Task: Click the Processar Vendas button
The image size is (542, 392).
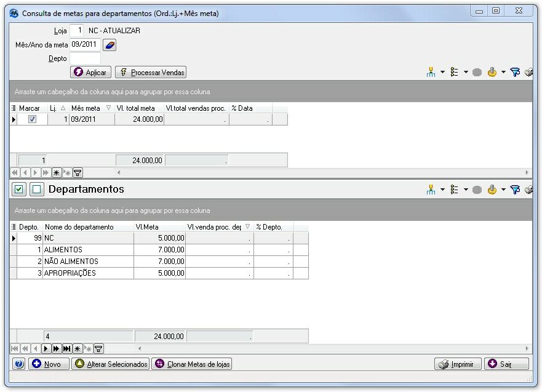Action: click(x=151, y=72)
